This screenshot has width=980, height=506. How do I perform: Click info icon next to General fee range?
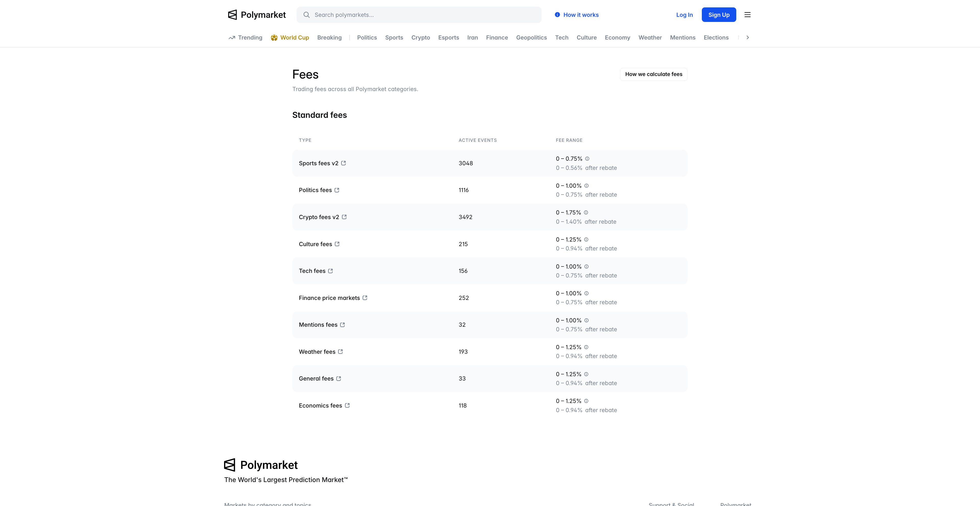(x=586, y=374)
